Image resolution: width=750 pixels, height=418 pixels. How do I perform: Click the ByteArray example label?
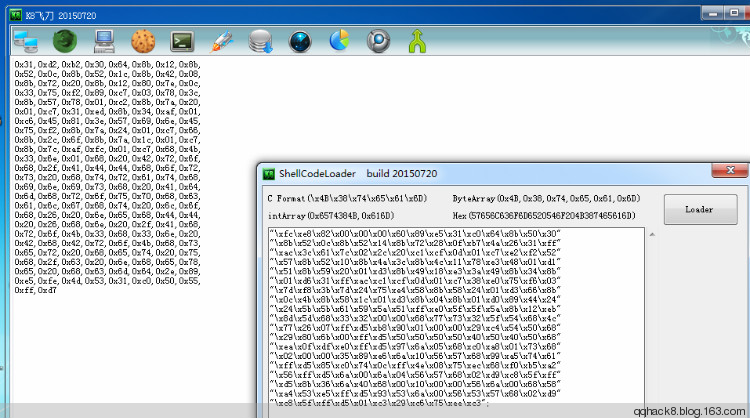[546, 198]
